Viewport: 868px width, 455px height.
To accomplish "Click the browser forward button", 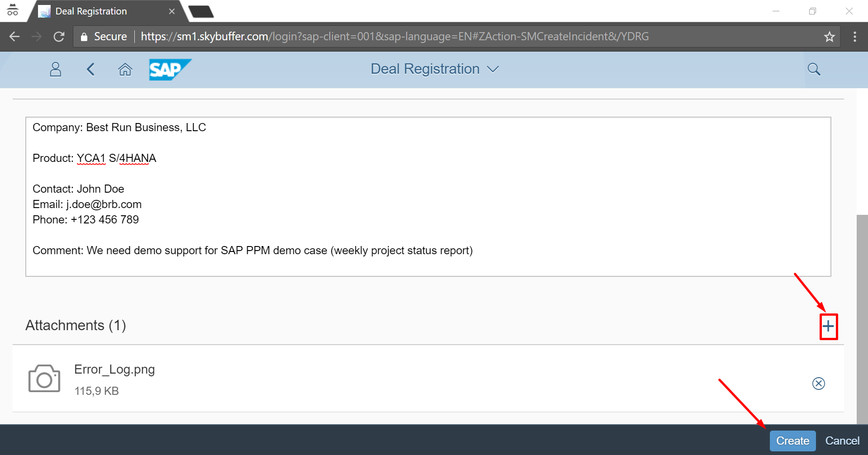I will [x=37, y=37].
